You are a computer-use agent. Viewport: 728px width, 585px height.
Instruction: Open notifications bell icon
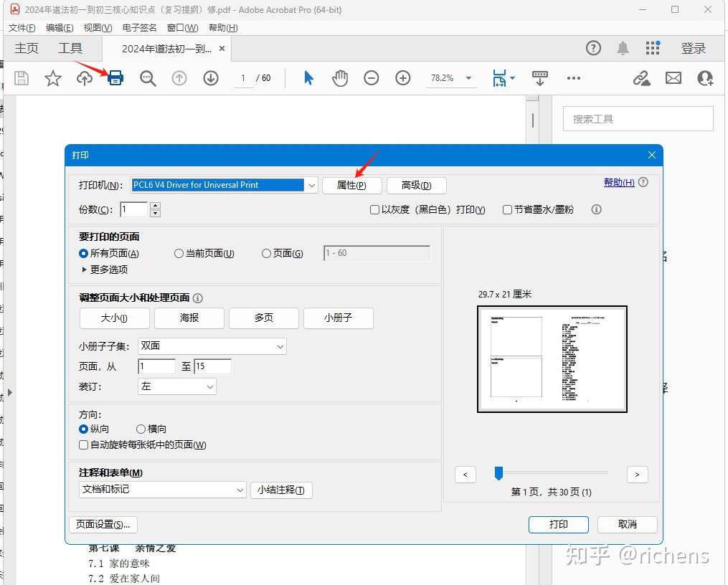coord(623,48)
